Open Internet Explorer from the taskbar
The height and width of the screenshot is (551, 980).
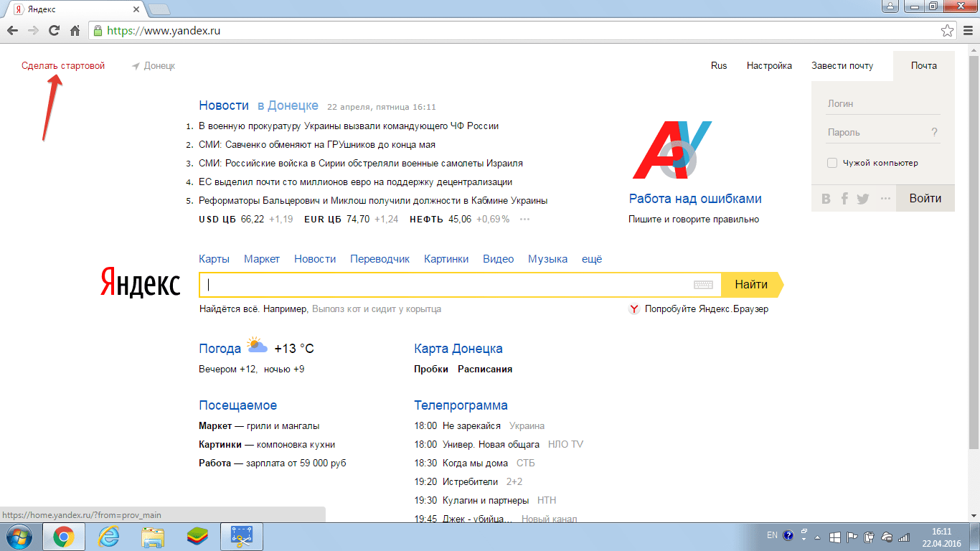point(108,536)
